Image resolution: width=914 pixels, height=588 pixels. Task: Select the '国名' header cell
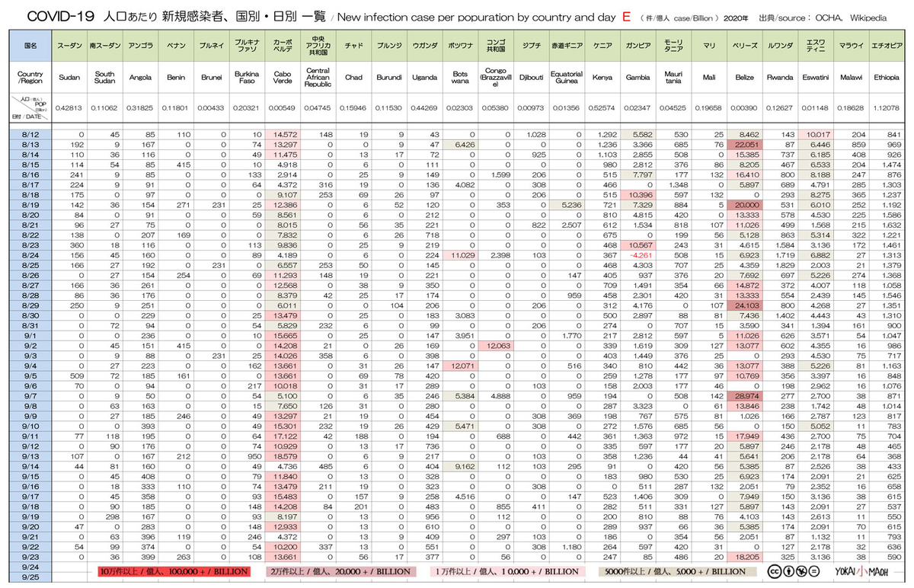30,46
